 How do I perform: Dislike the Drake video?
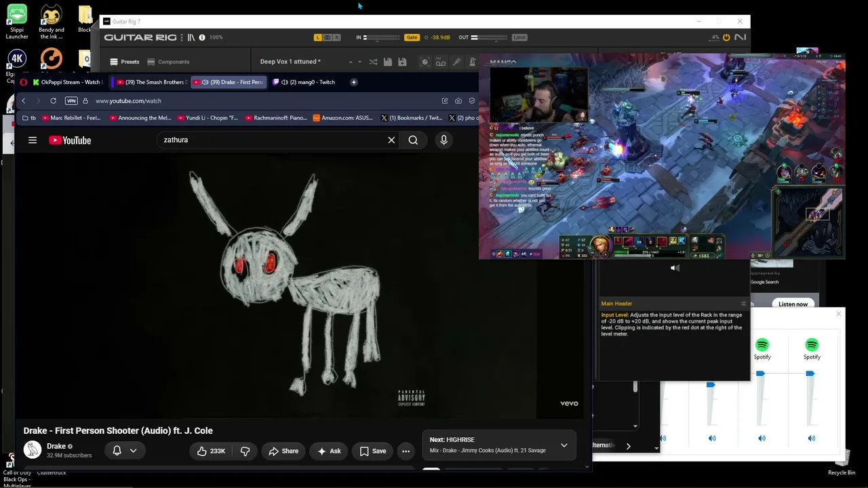pyautogui.click(x=245, y=451)
